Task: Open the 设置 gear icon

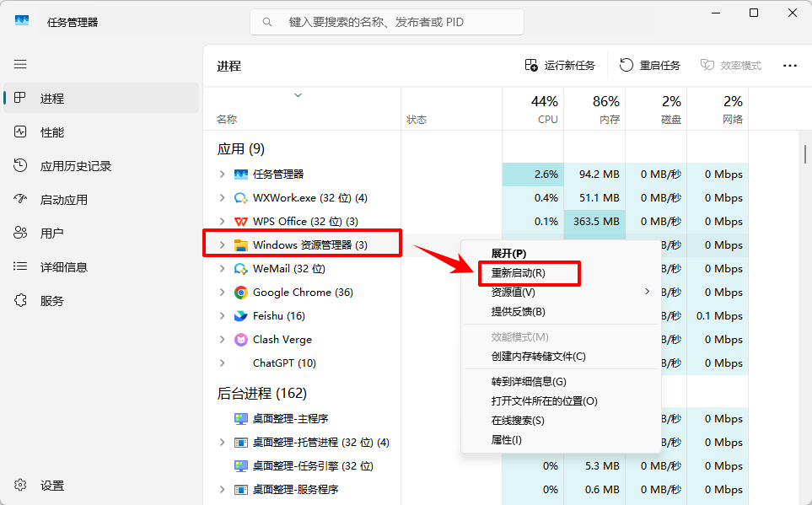Action: [x=20, y=485]
